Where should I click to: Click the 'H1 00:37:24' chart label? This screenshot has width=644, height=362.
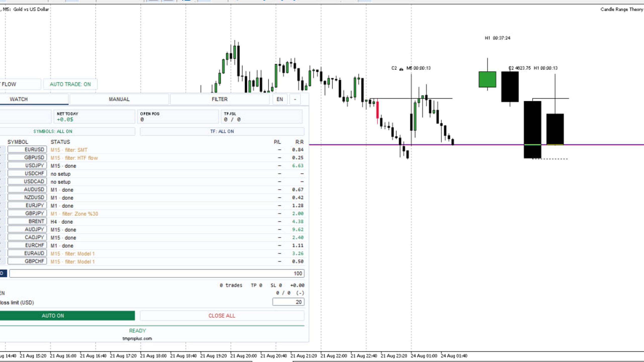tap(498, 38)
